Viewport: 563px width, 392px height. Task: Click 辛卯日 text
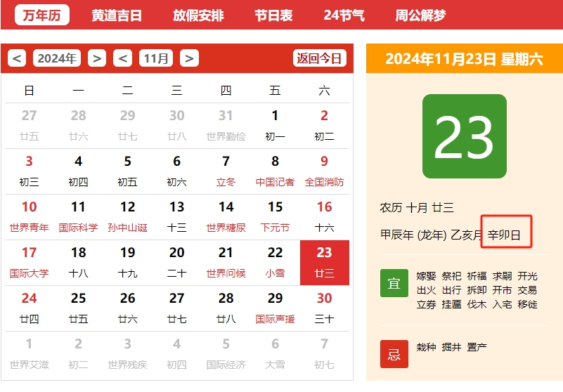pos(504,235)
